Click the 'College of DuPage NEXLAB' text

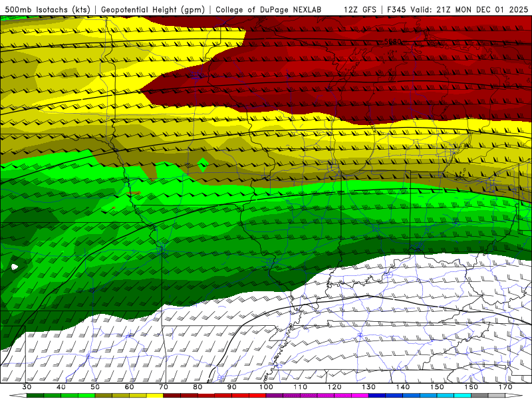(x=268, y=10)
